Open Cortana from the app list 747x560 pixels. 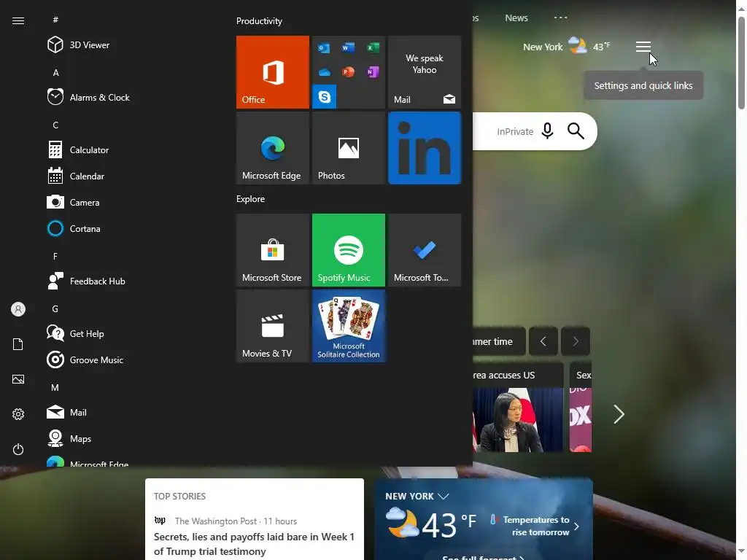(x=74, y=228)
